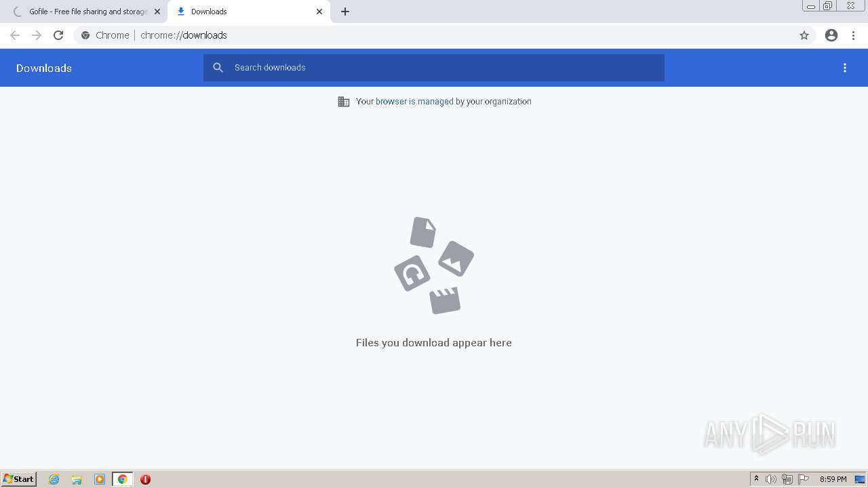868x488 pixels.
Task: Click the red Opera taskbar icon
Action: tap(145, 479)
